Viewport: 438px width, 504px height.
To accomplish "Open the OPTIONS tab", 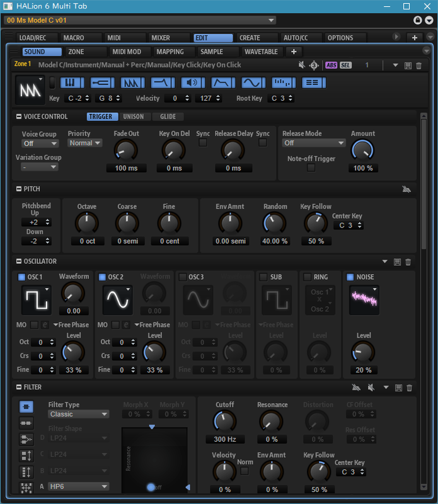I will (345, 38).
